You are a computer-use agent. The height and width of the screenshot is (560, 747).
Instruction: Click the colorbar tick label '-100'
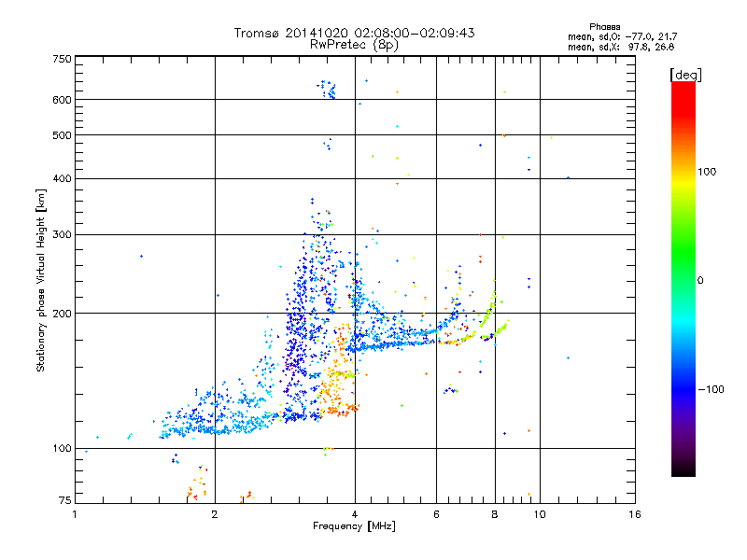[712, 389]
